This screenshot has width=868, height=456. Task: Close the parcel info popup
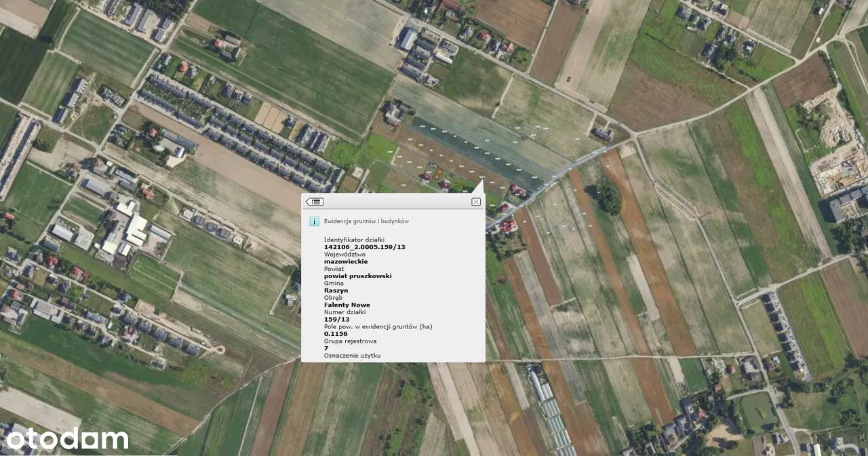point(476,202)
